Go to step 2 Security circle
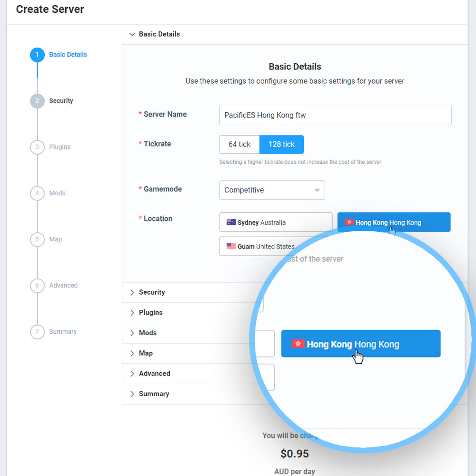476x476 pixels. (37, 101)
